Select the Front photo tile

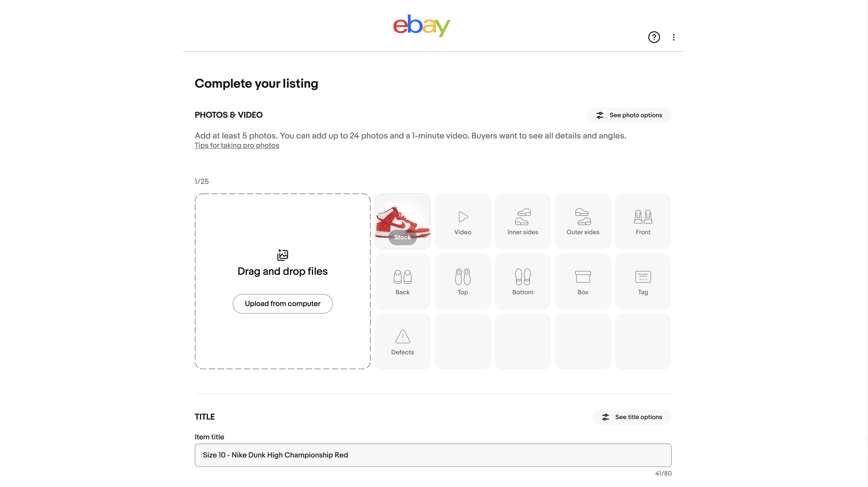642,221
